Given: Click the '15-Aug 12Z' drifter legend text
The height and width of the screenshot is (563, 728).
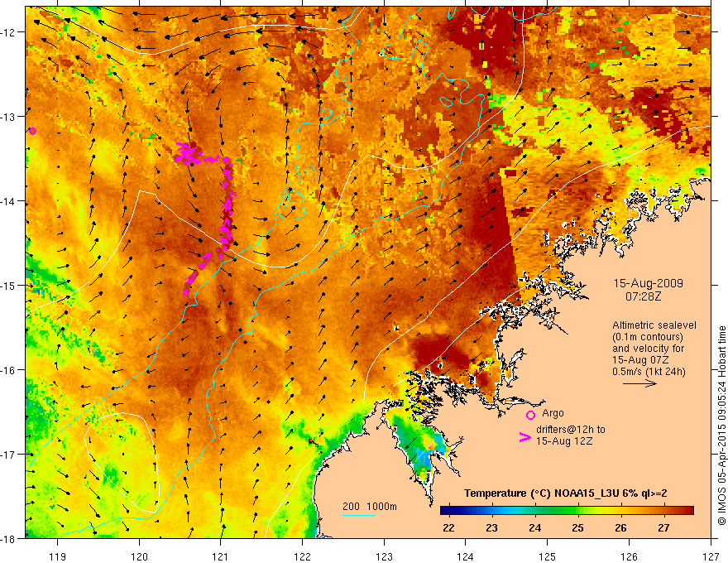Looking at the screenshot, I should 564,441.
